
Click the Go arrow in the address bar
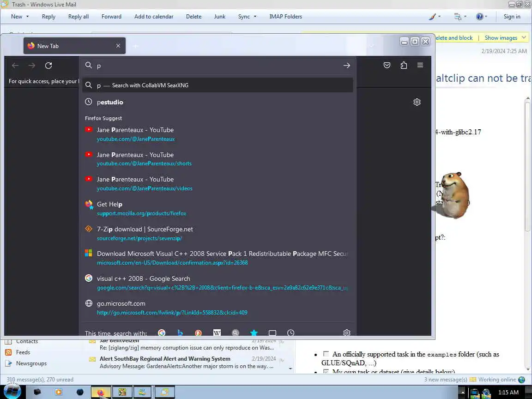point(346,66)
